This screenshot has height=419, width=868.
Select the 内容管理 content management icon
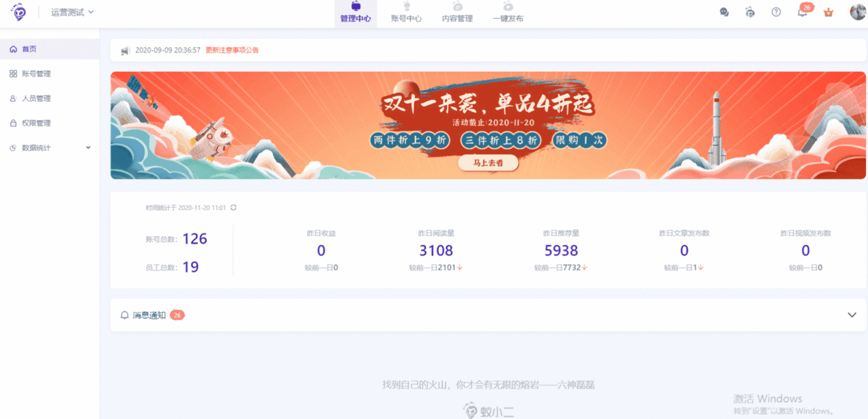coord(457,12)
